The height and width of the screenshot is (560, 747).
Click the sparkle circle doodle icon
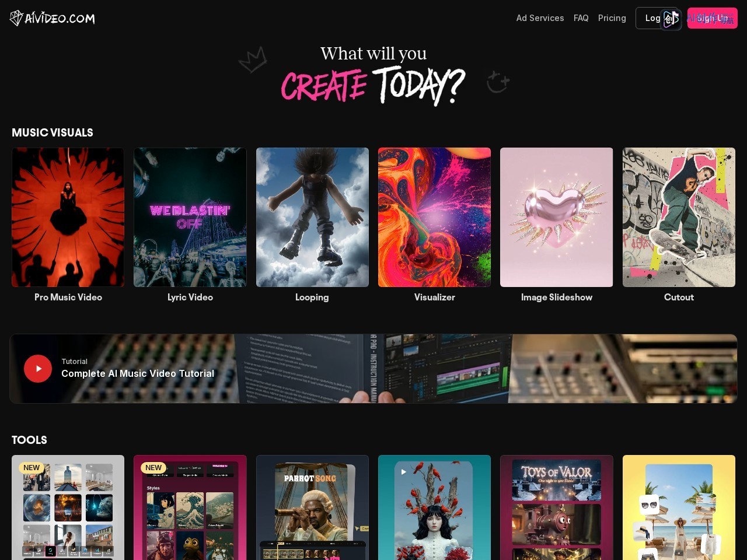coord(498,82)
